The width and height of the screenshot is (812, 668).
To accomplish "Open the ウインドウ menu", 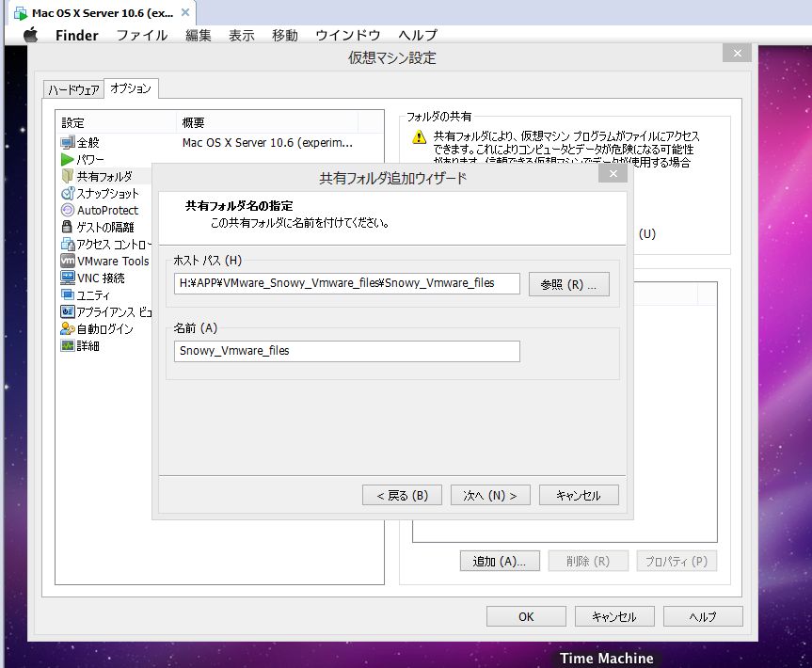I will click(x=347, y=35).
